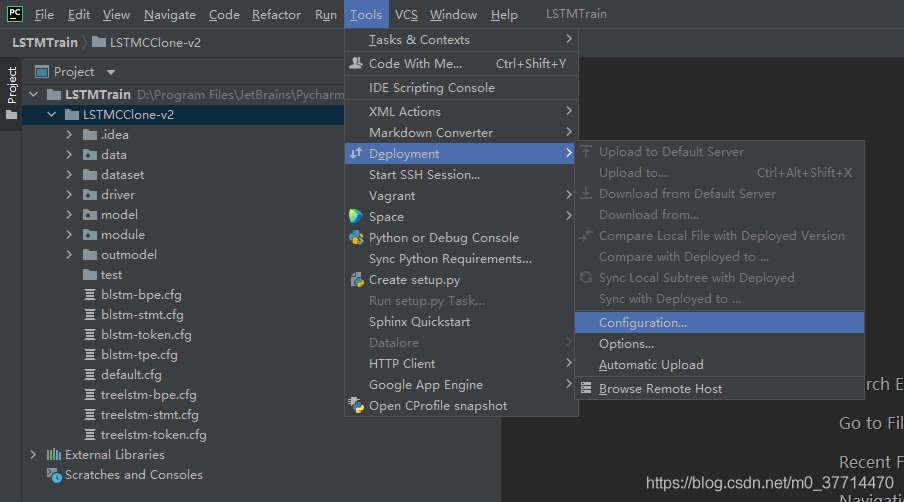The height and width of the screenshot is (502, 904).
Task: Click the Open CProfile snapshot icon
Action: (356, 406)
